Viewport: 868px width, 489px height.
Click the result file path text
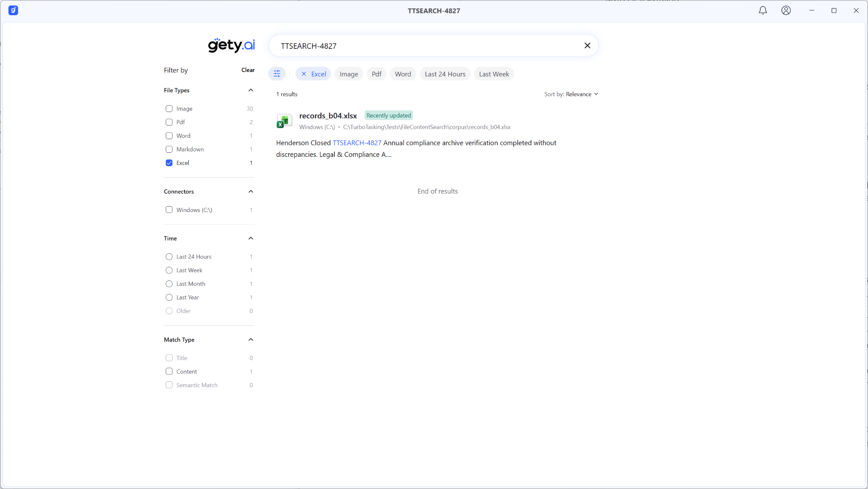427,127
